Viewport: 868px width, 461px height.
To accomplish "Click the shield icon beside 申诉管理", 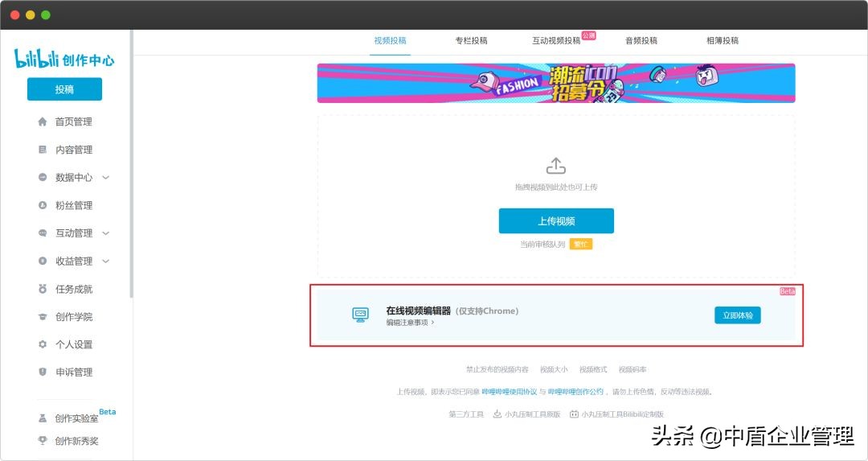I will (43, 372).
